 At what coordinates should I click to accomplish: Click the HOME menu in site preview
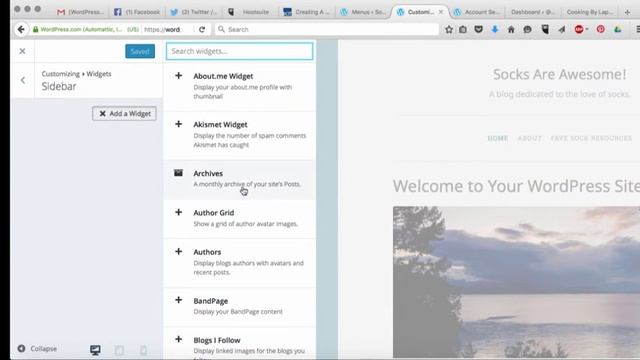point(498,138)
